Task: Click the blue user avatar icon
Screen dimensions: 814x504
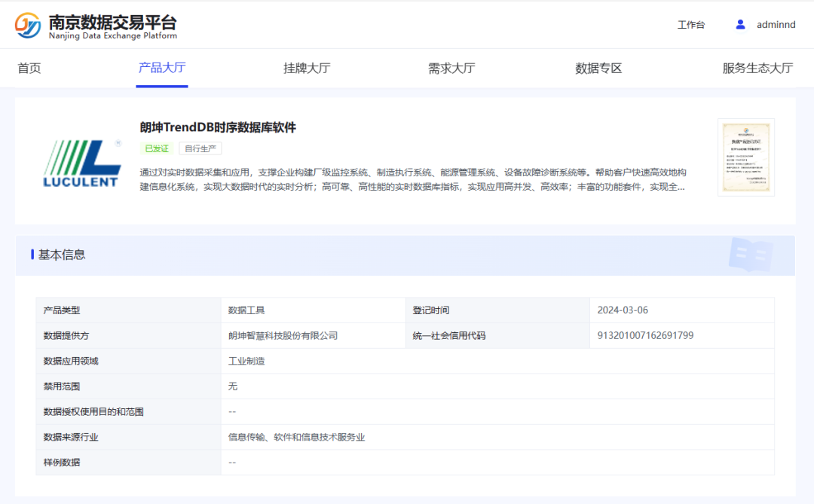Action: pos(739,24)
